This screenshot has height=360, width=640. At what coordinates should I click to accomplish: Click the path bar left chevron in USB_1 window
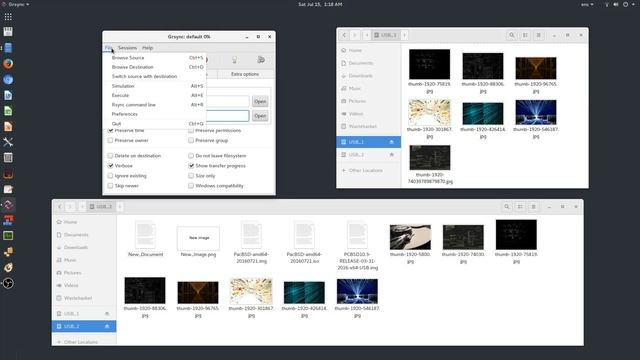click(367, 35)
